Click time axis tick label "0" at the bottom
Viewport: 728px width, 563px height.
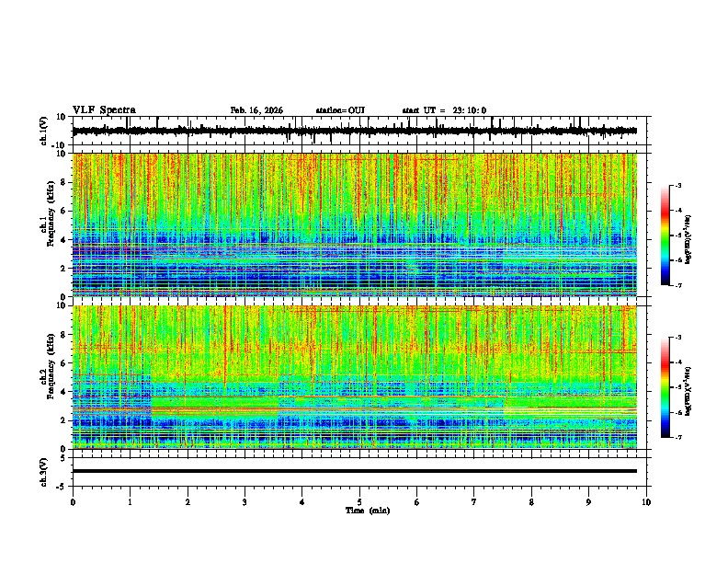coord(73,502)
